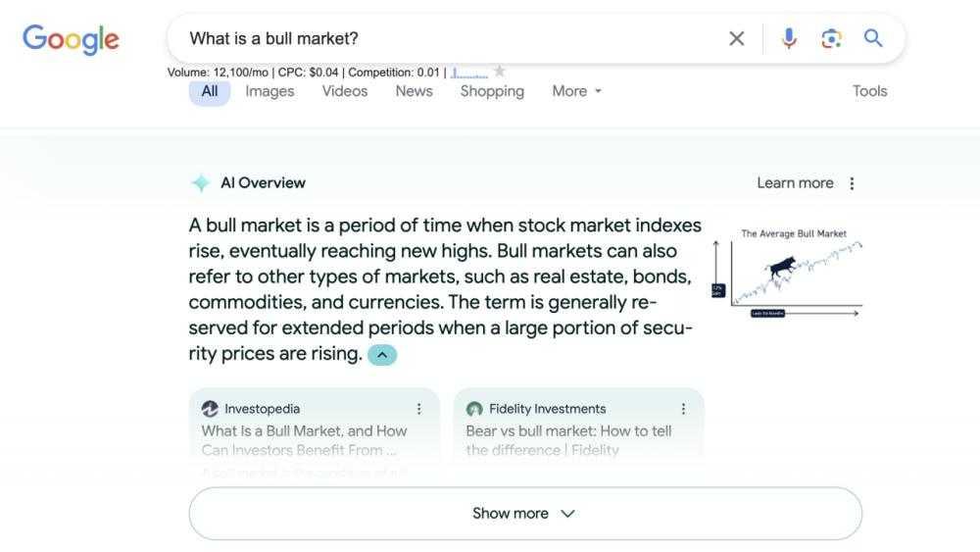Open Investopedia card three-dot menu
This screenshot has height=552, width=980.
pyautogui.click(x=419, y=409)
